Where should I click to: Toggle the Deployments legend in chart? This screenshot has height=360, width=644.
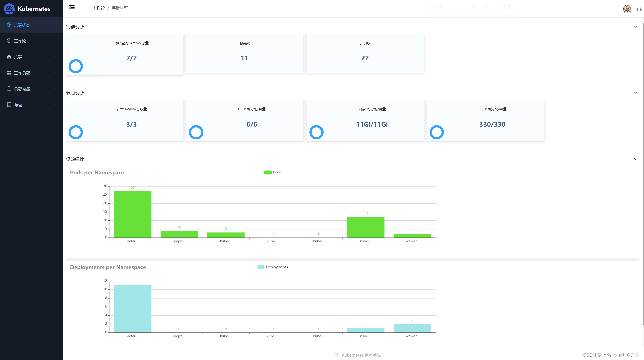click(x=261, y=267)
